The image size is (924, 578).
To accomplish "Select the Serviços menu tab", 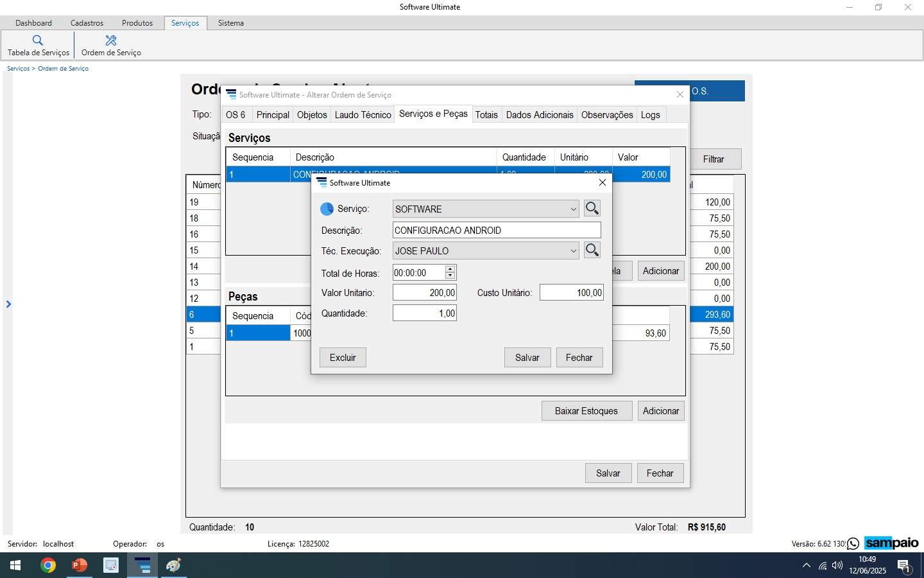I will pyautogui.click(x=185, y=22).
